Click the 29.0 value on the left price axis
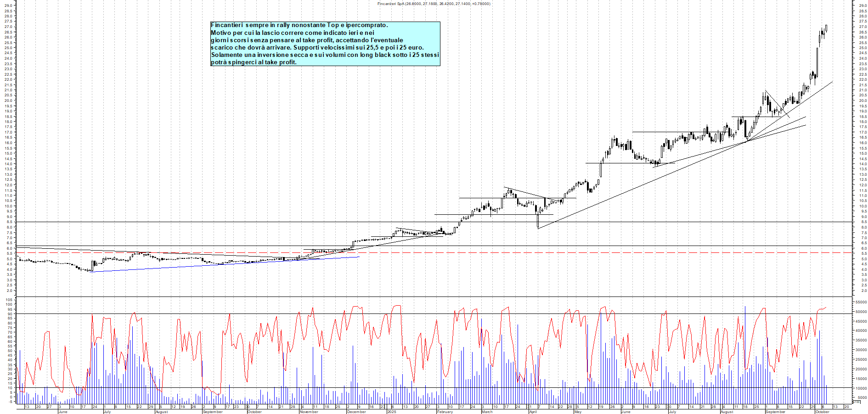The height and width of the screenshot is (414, 868). pyautogui.click(x=8, y=6)
